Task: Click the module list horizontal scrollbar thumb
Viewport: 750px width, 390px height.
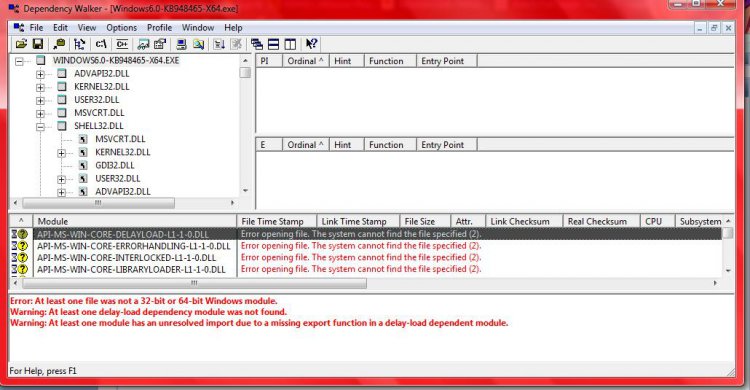Action: (194, 283)
